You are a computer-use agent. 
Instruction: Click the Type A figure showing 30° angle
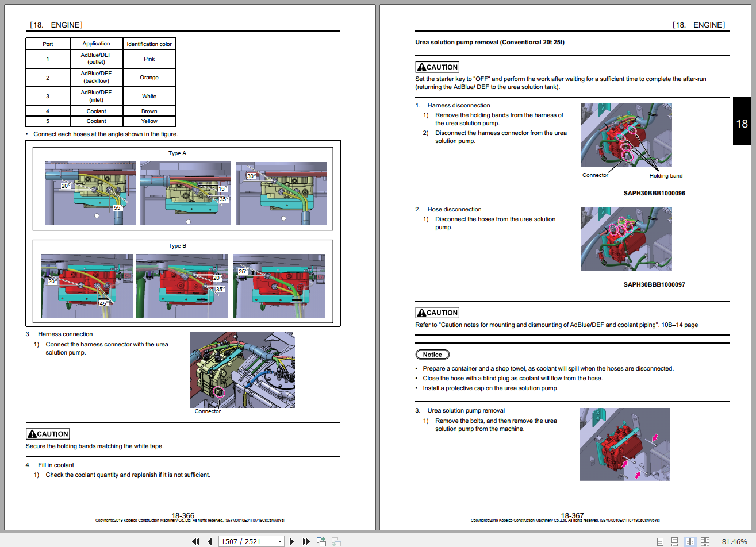[x=281, y=193]
